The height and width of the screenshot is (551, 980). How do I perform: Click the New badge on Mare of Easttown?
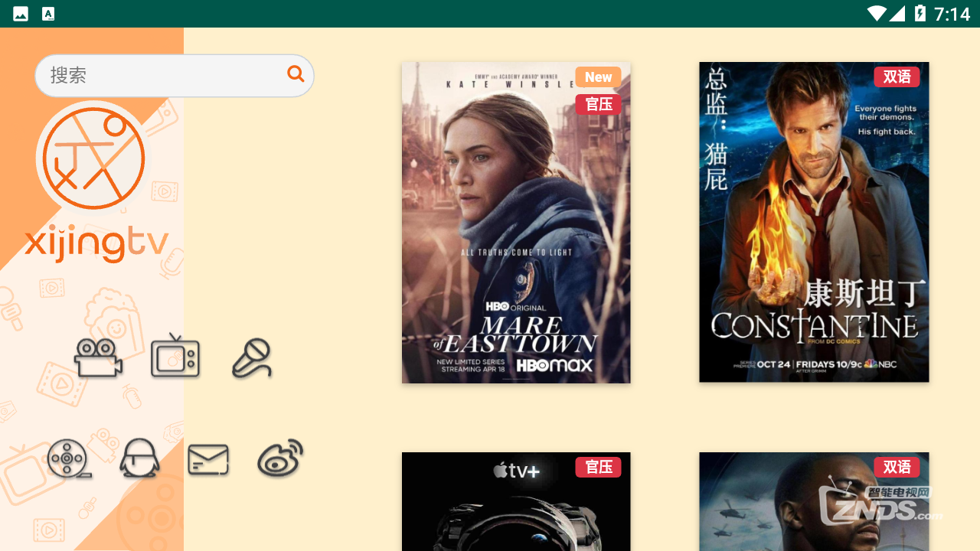(x=598, y=77)
